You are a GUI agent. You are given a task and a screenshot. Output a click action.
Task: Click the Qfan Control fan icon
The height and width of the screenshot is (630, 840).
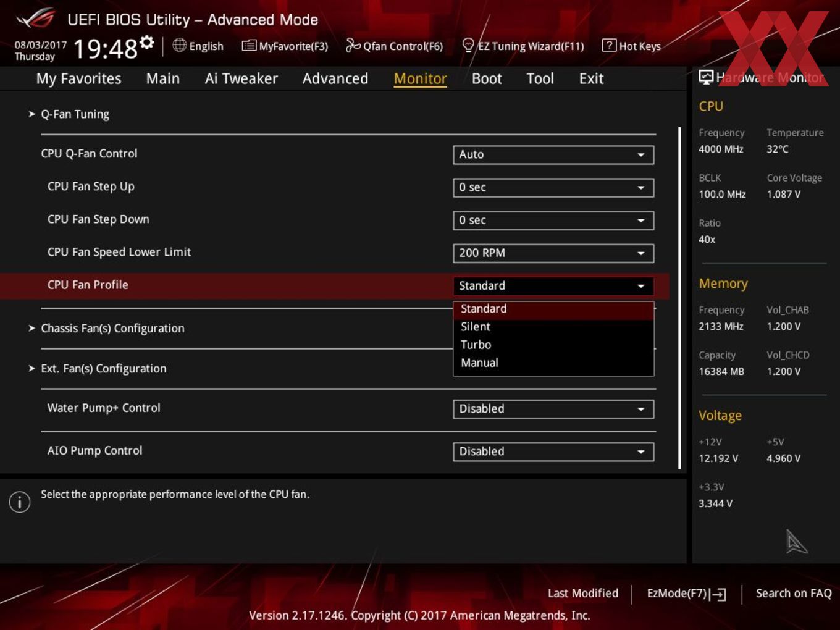(x=353, y=45)
